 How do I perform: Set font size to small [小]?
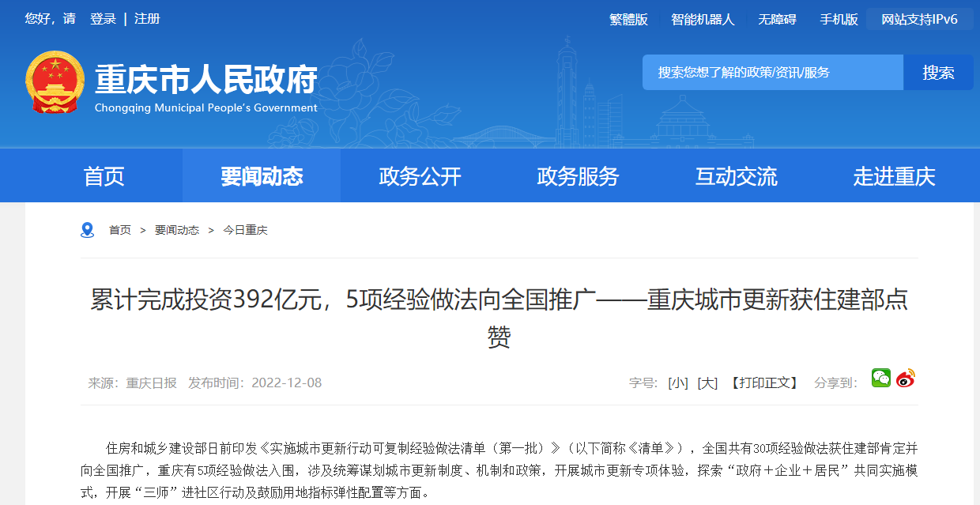677,383
